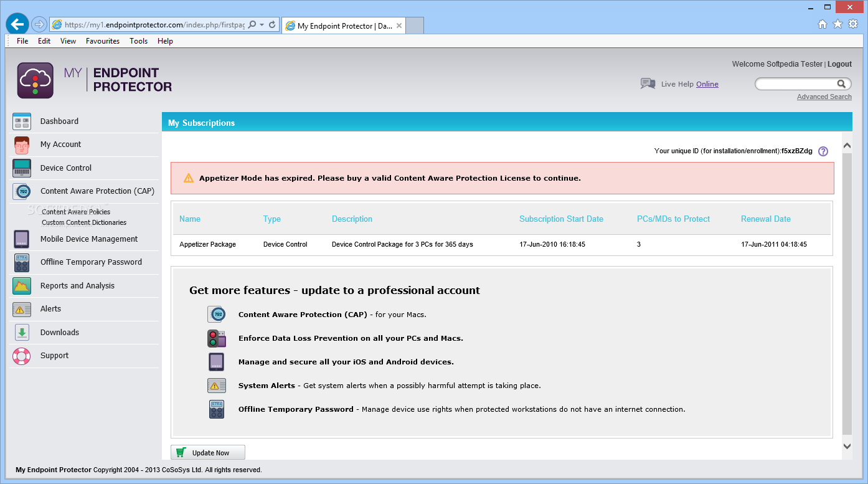Open Custom Content Dictionaries submenu item

84,222
